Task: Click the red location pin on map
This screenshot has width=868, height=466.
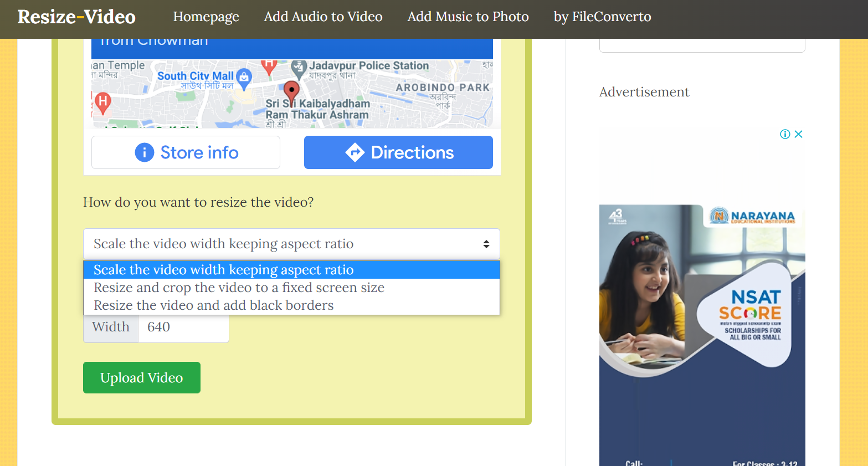Action: click(291, 92)
